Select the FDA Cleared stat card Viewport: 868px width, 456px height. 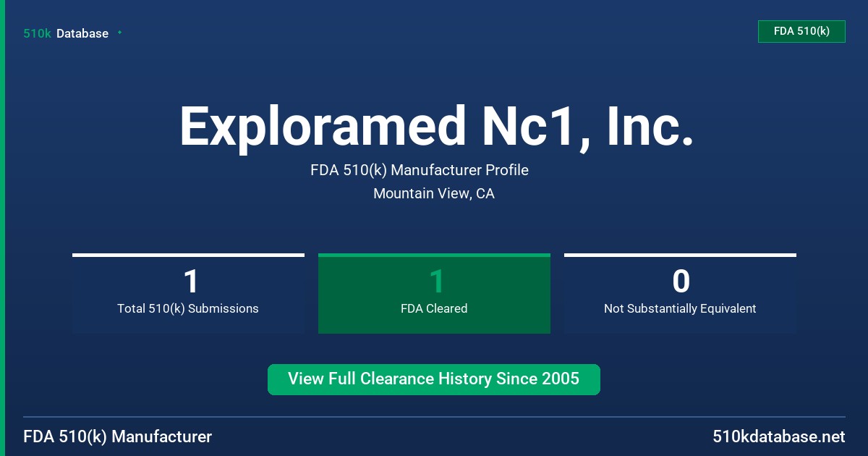pos(434,293)
